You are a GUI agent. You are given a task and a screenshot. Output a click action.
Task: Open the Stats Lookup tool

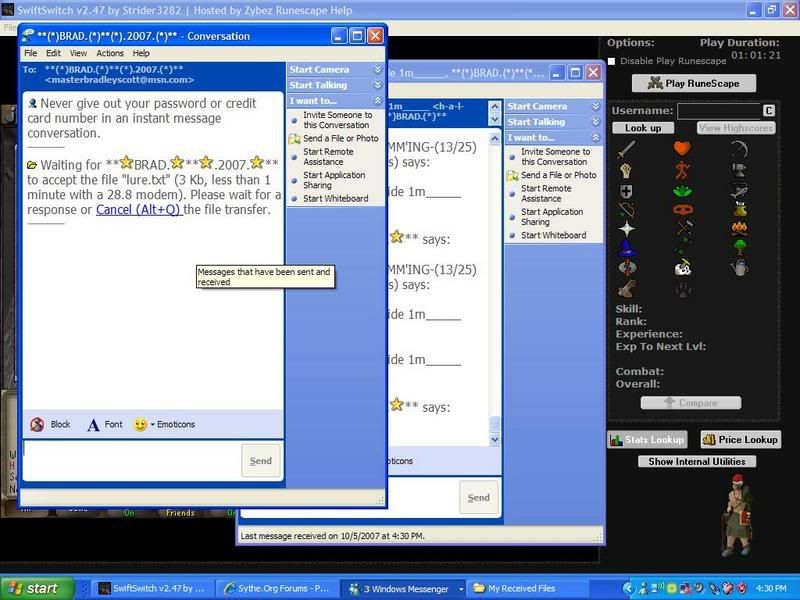point(647,440)
